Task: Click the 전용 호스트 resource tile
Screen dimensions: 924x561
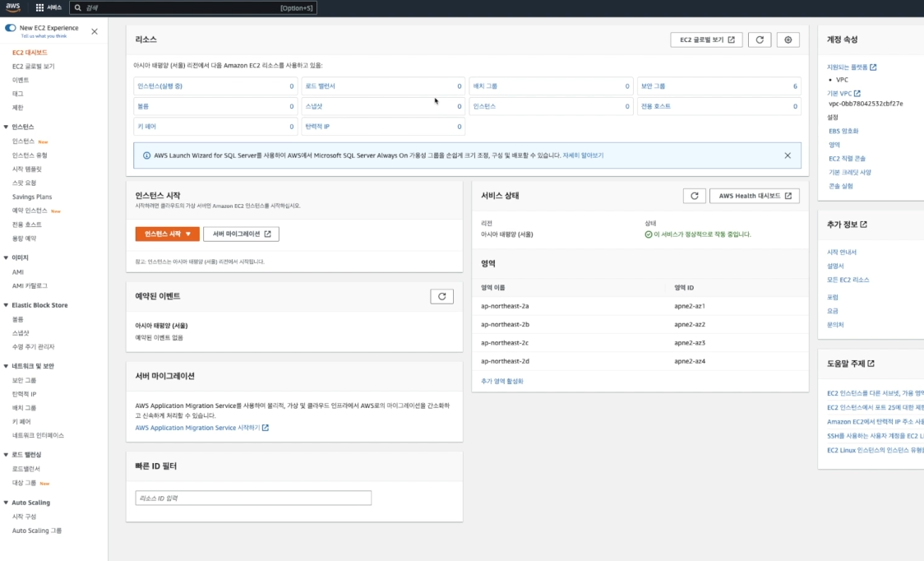Action: point(719,106)
